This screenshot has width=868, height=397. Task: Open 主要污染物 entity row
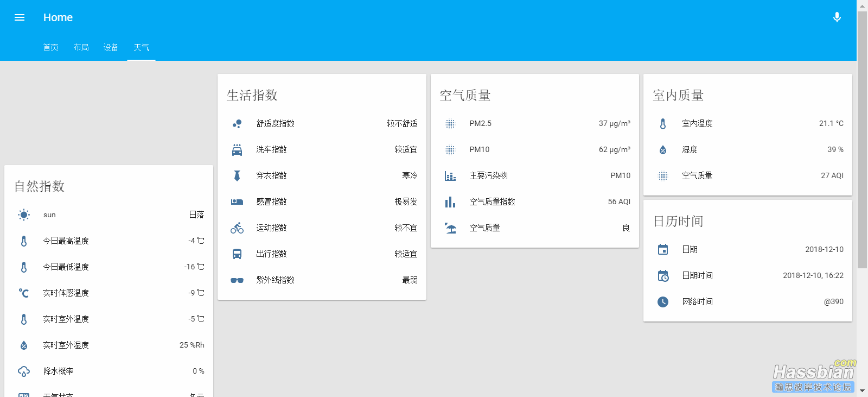[x=535, y=176]
